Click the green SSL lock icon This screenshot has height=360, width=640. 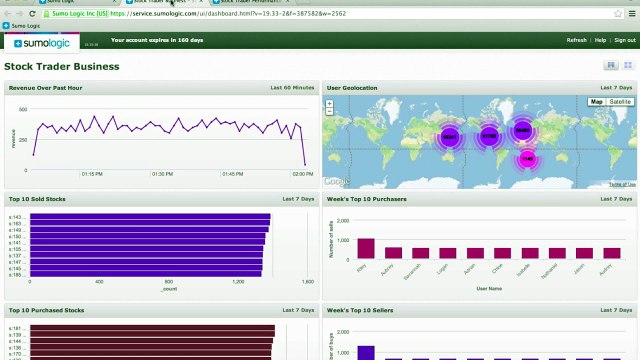pyautogui.click(x=46, y=13)
